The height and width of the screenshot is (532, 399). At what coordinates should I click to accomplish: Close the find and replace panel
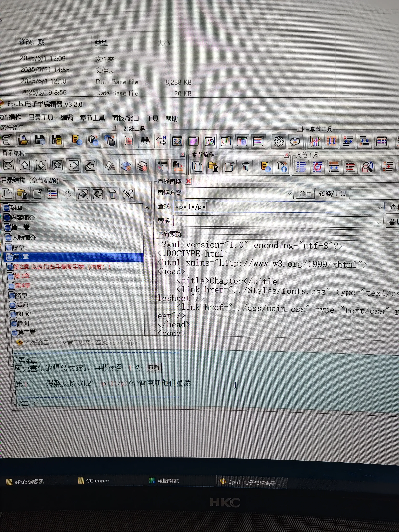pyautogui.click(x=189, y=181)
